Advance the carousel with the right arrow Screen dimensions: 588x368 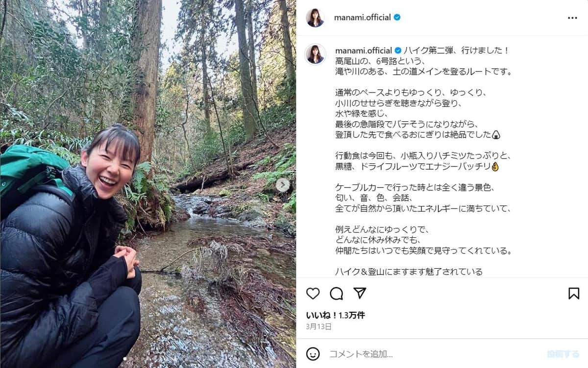[282, 184]
